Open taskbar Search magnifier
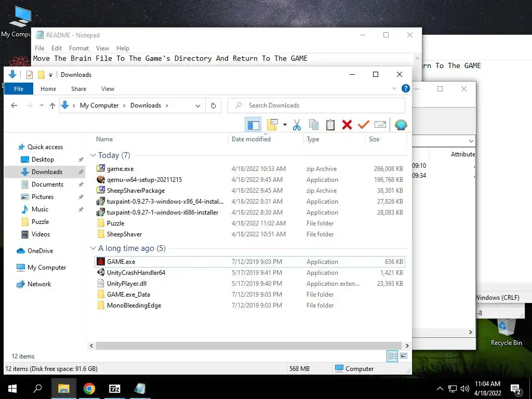The height and width of the screenshot is (399, 532). pos(37,388)
